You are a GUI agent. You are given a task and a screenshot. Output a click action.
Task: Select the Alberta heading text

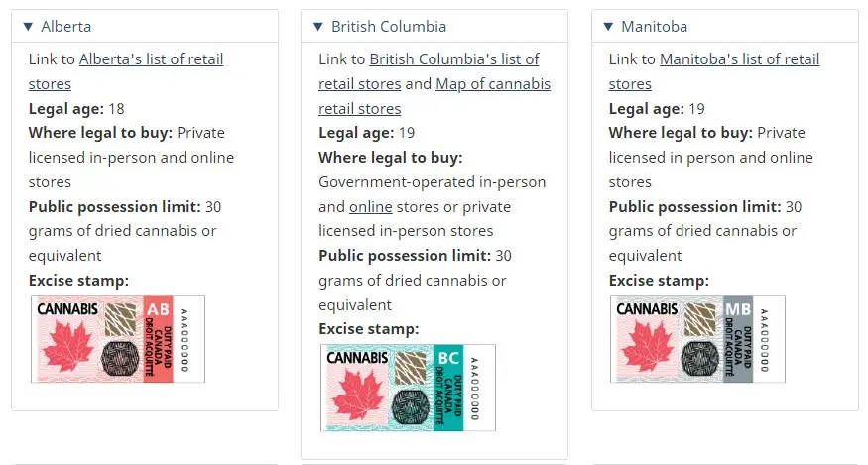pyautogui.click(x=65, y=27)
